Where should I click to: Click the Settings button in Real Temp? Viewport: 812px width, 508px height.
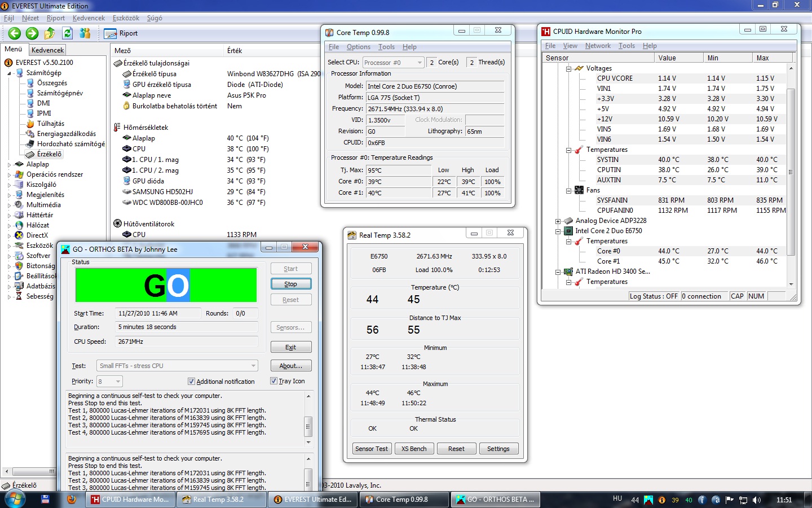498,449
